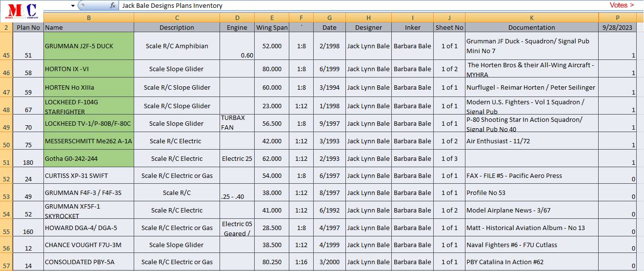This screenshot has height=271, width=644.
Task: Click the 80.250 wing span cell
Action: point(272,262)
